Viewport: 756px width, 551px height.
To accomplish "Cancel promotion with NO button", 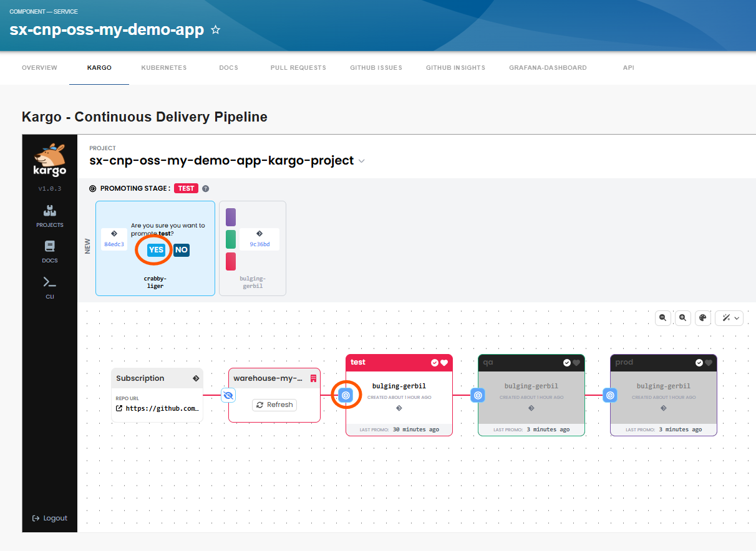I will pos(181,250).
